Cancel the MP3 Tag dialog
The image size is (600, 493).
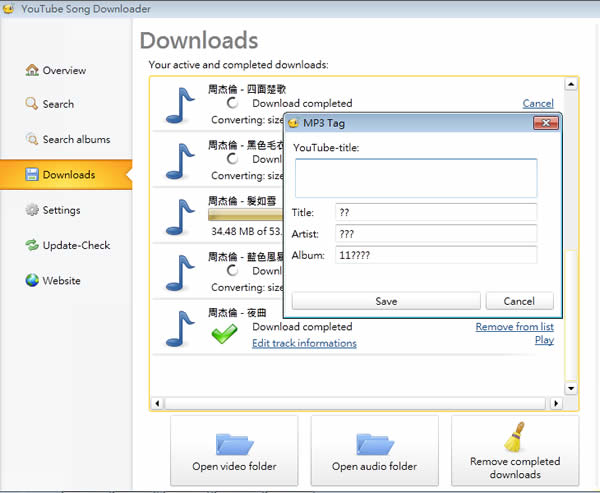click(x=519, y=301)
